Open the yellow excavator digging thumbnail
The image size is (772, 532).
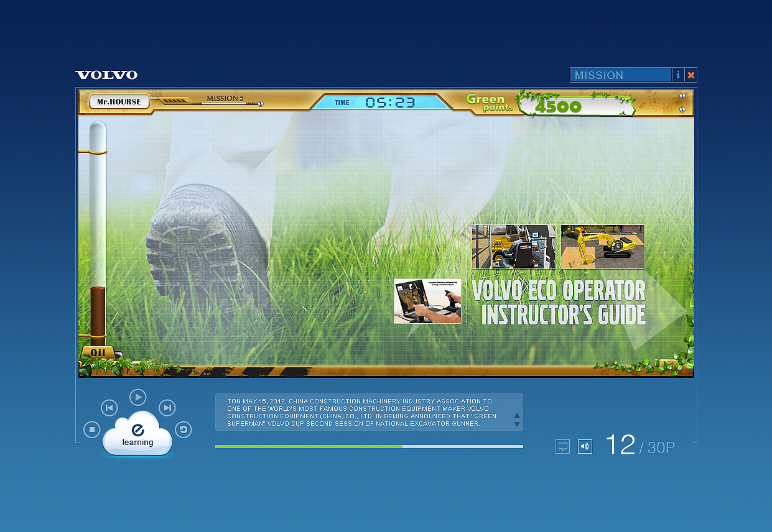pos(602,247)
